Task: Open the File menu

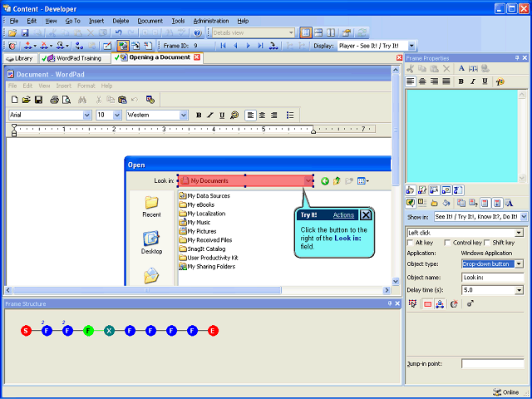Action: coord(14,21)
